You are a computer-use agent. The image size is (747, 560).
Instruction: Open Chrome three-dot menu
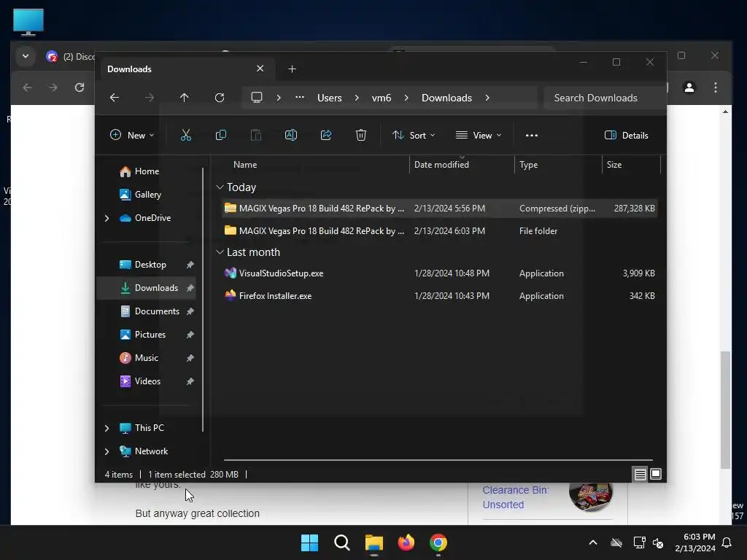716,87
